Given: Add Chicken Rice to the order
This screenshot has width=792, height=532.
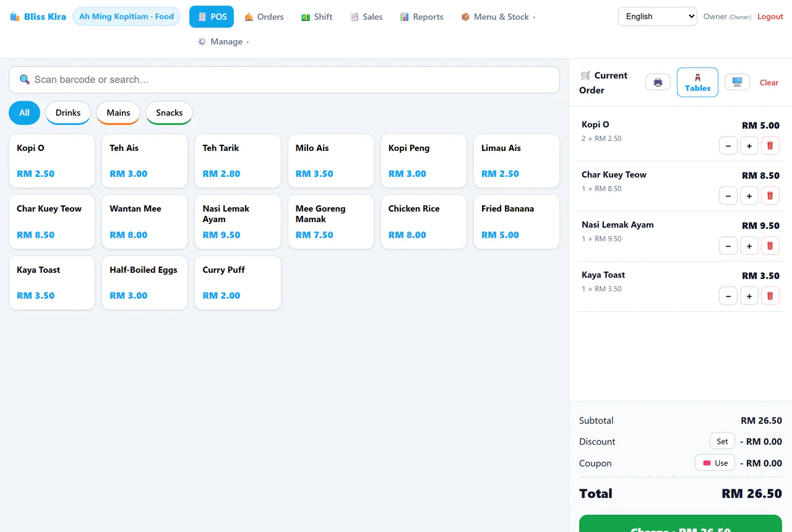Looking at the screenshot, I should pos(424,222).
